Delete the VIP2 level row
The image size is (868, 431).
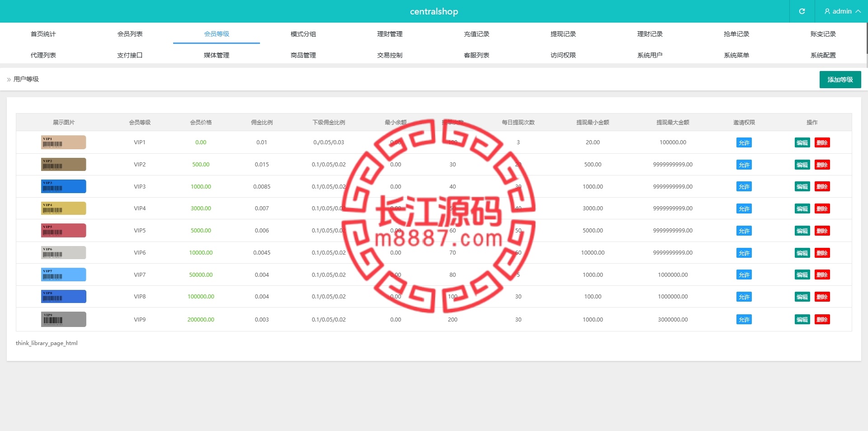822,165
